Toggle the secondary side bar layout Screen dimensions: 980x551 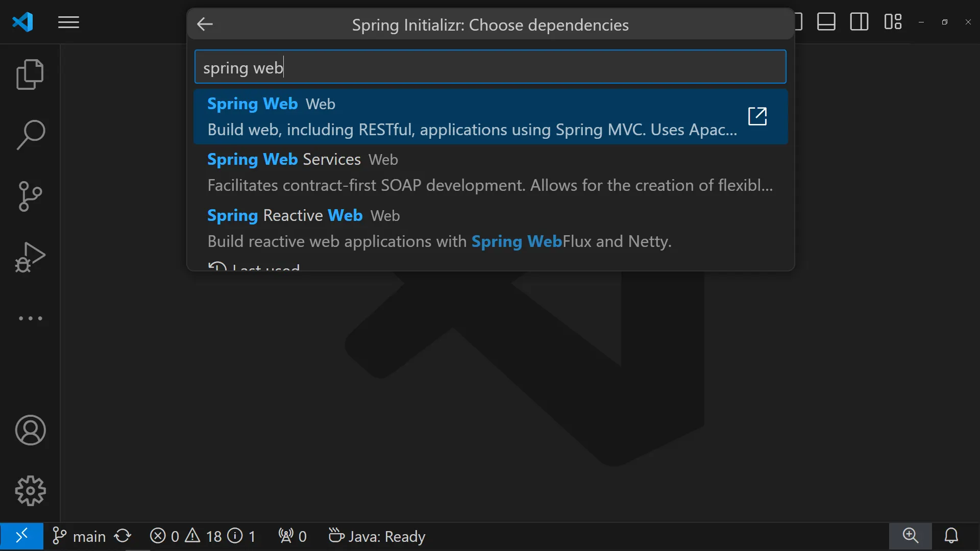[x=859, y=22]
